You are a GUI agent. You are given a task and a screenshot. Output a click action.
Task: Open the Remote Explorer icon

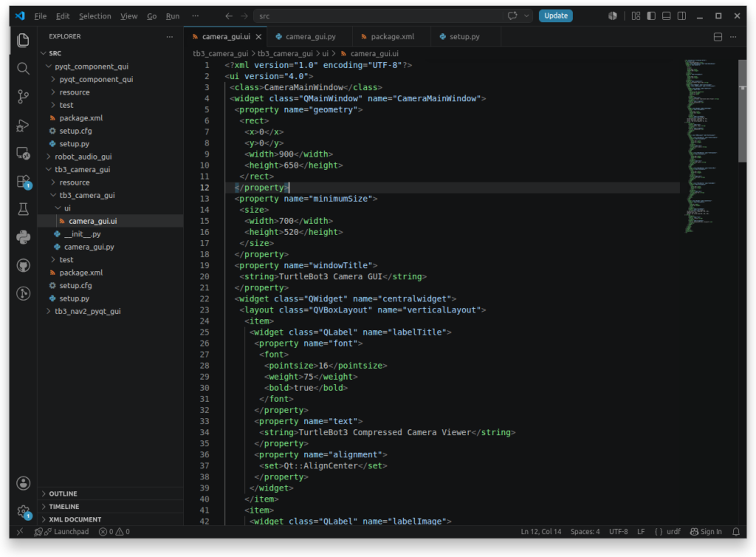23,154
